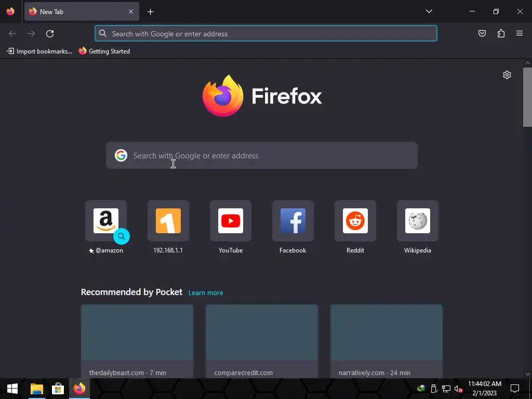Click the Firefox View icon beside the tabs
This screenshot has width=532, height=399.
tap(10, 11)
